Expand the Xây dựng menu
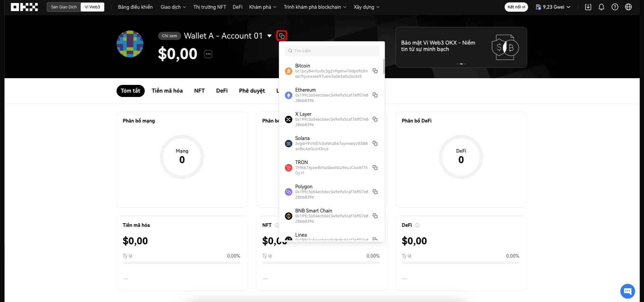Image resolution: width=644 pixels, height=302 pixels. pos(367,7)
